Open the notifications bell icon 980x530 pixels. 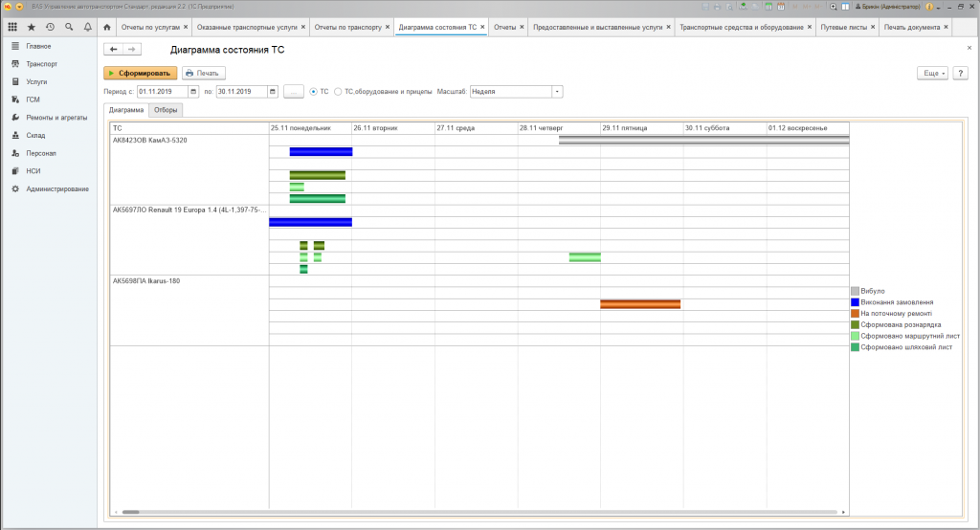(87, 27)
